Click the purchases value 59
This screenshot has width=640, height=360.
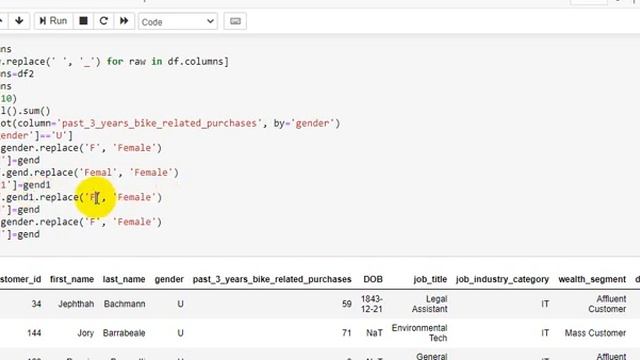coord(347,304)
